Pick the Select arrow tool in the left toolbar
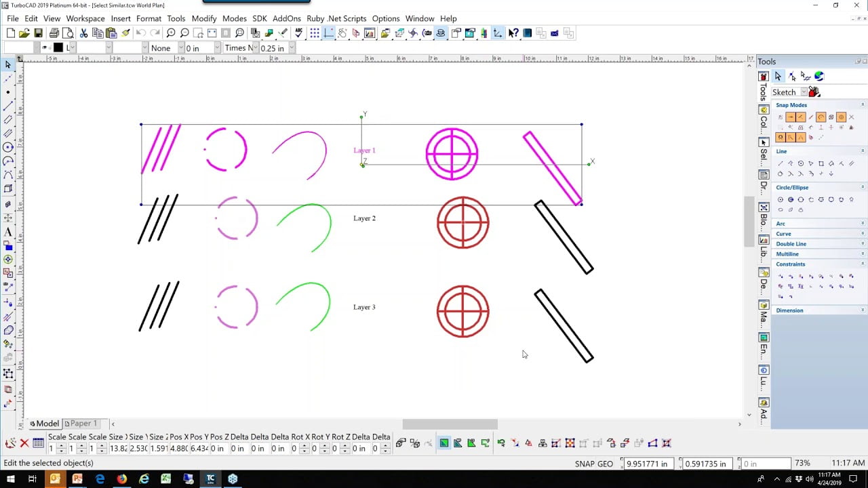This screenshot has width=868, height=488. pyautogui.click(x=8, y=64)
